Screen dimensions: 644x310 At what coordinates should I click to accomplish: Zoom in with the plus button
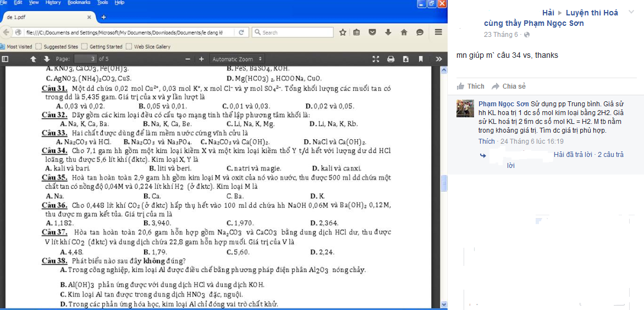pyautogui.click(x=201, y=59)
